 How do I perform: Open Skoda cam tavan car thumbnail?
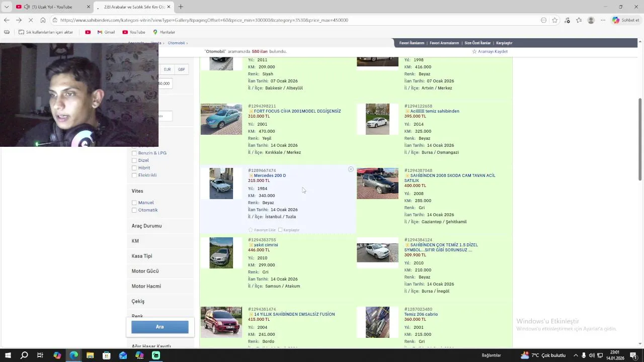pos(377,184)
